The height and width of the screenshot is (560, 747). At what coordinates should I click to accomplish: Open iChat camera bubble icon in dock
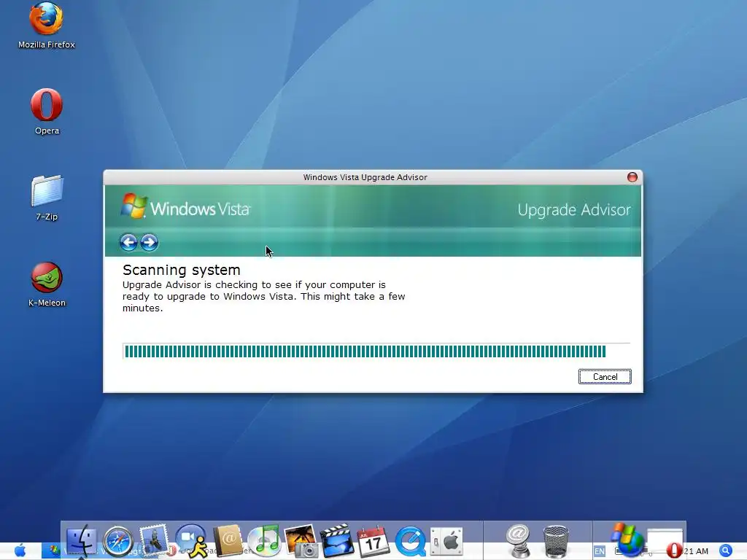pyautogui.click(x=191, y=540)
